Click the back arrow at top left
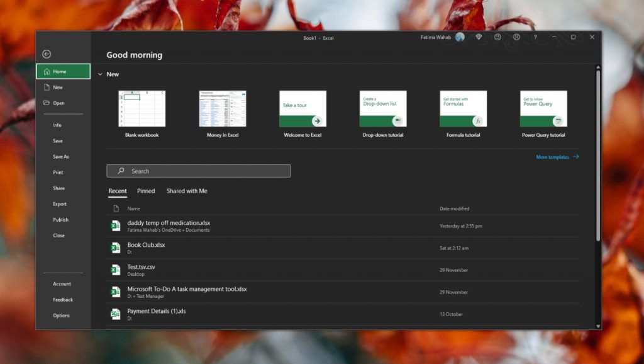 [47, 54]
